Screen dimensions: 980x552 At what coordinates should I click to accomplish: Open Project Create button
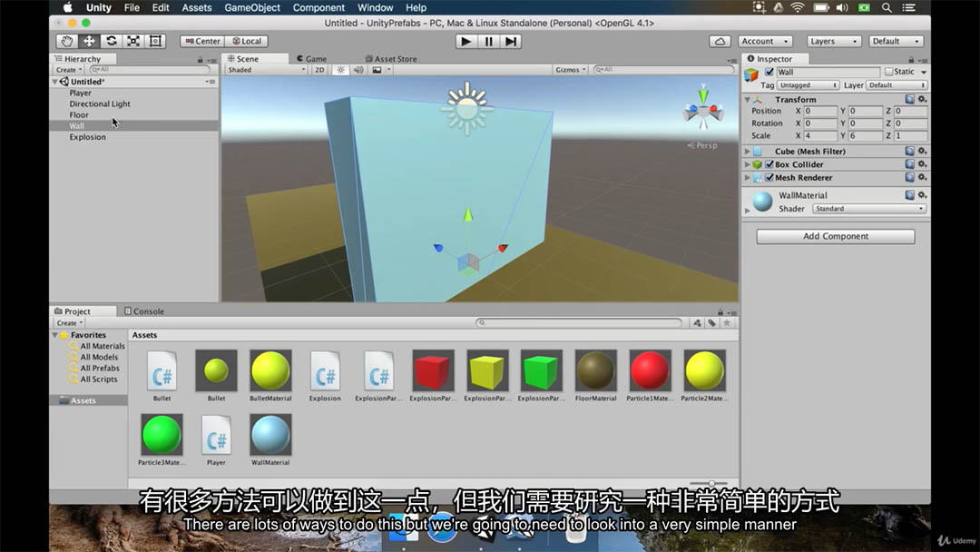pos(69,323)
